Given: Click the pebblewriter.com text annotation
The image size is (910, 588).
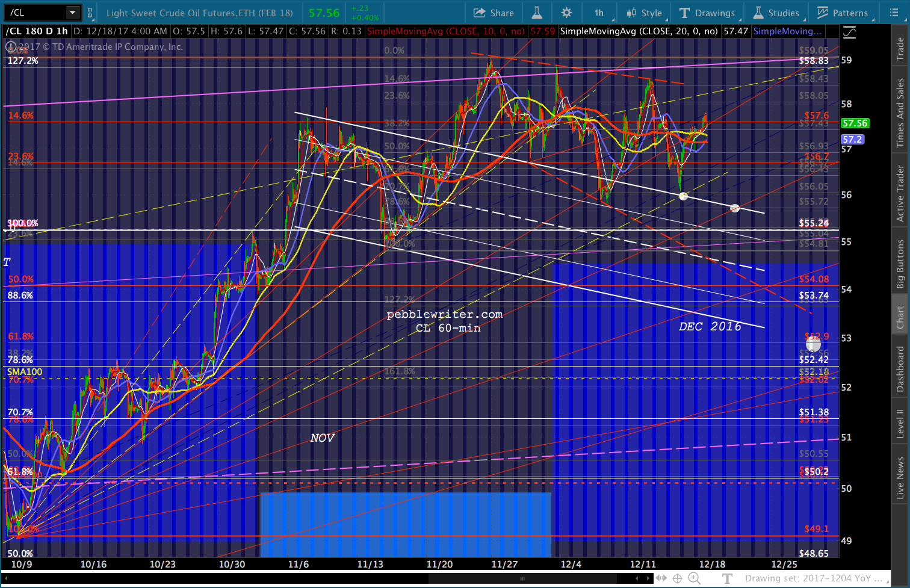Looking at the screenshot, I should [x=445, y=314].
